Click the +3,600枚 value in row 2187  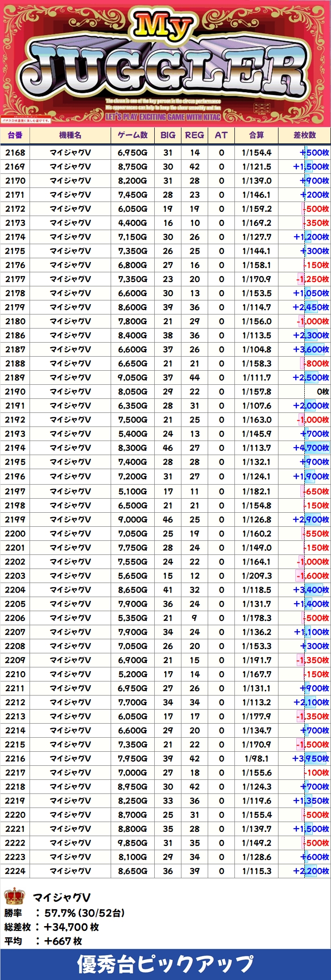click(x=311, y=349)
